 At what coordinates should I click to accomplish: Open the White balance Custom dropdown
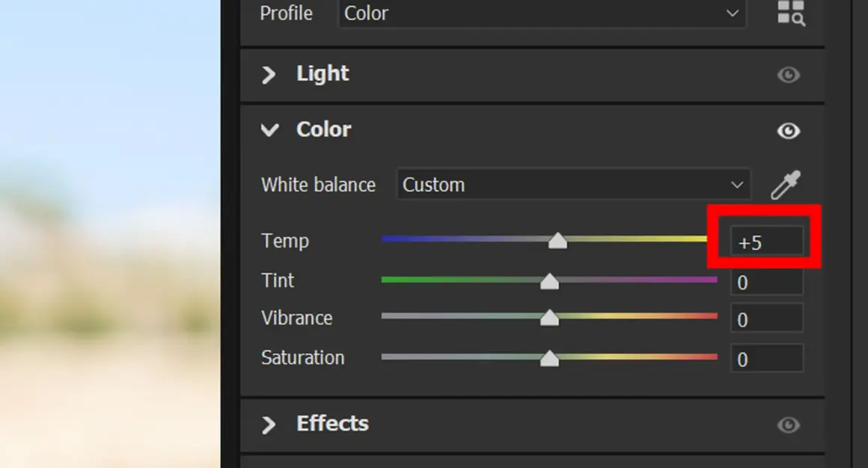tap(572, 185)
